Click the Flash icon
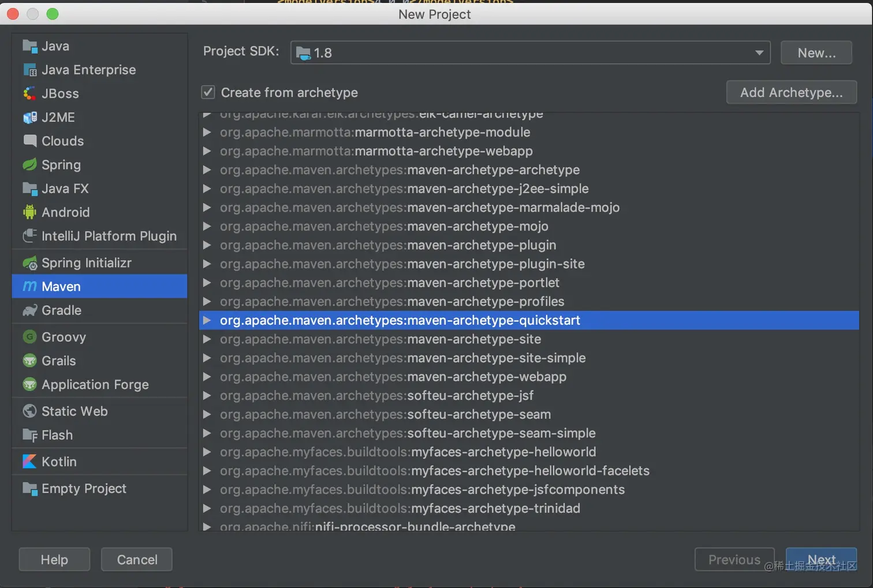The height and width of the screenshot is (588, 873). click(x=29, y=435)
